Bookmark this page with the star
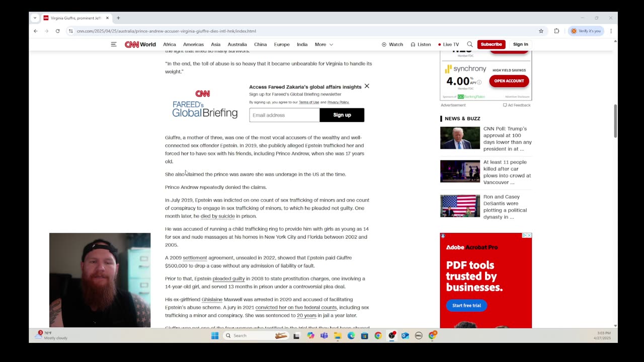Screen dimensions: 644x362 [x=541, y=31]
